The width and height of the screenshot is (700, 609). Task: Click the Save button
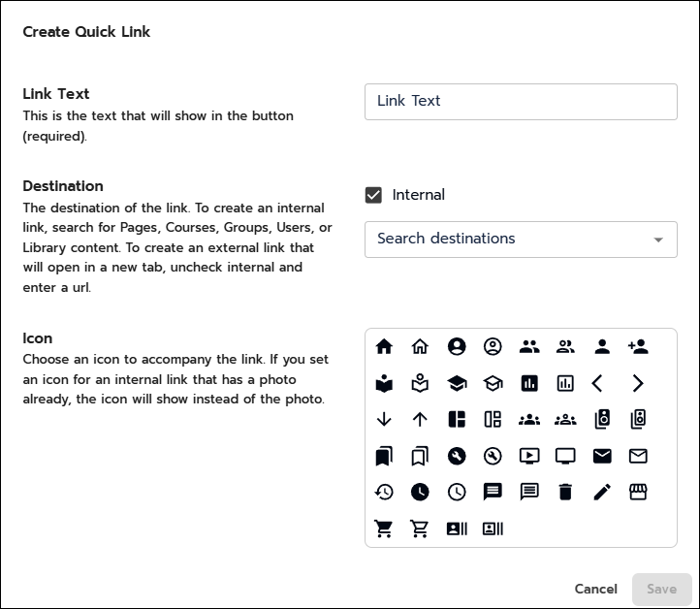click(x=661, y=589)
